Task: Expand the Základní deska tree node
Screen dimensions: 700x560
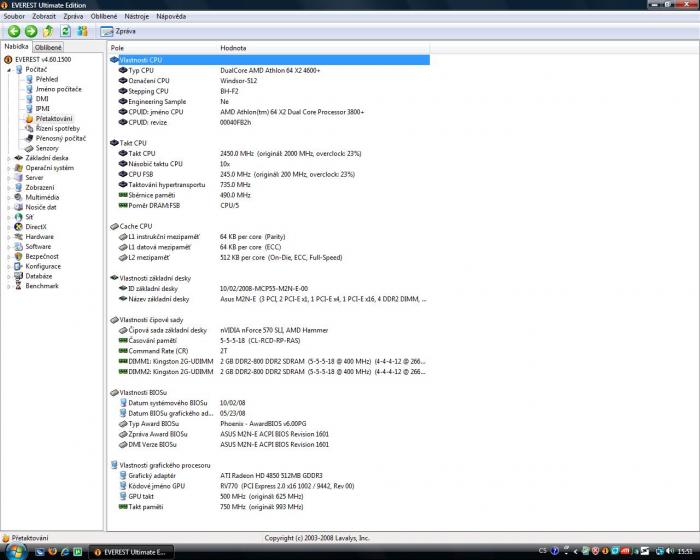Action: 9,158
